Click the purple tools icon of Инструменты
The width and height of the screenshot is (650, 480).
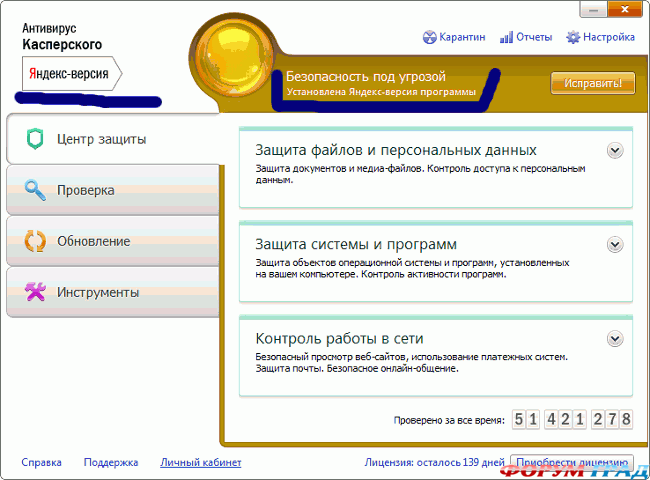(x=35, y=292)
